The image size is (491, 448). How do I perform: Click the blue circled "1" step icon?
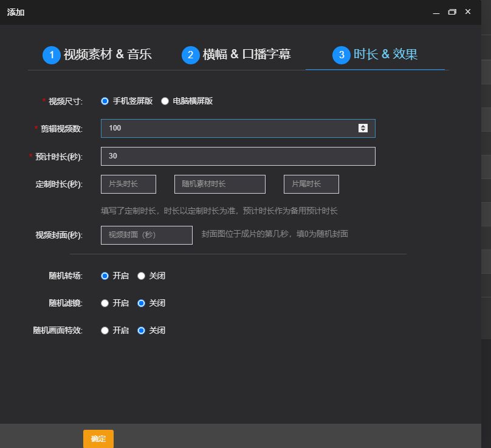(x=52, y=54)
